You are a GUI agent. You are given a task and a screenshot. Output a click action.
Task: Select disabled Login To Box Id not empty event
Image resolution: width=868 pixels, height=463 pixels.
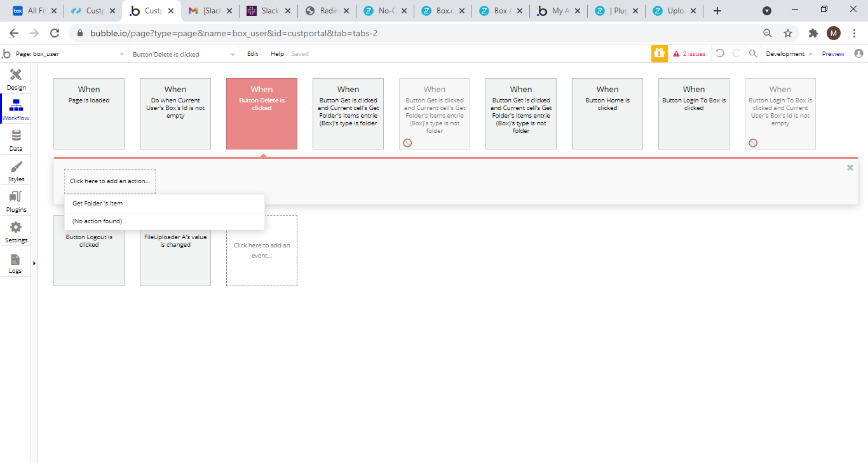point(780,114)
